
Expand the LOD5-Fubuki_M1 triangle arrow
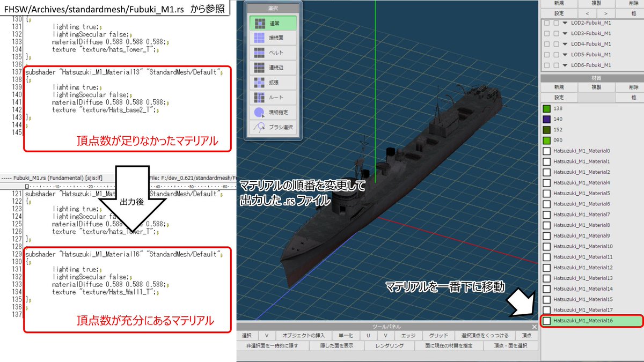(566, 55)
